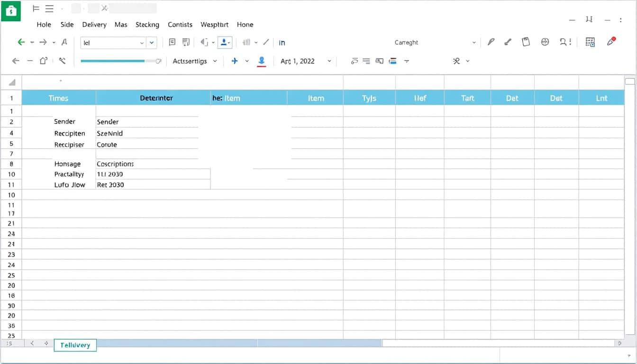The width and height of the screenshot is (637, 364).
Task: Click the paintbrush icon
Action: coord(508,42)
